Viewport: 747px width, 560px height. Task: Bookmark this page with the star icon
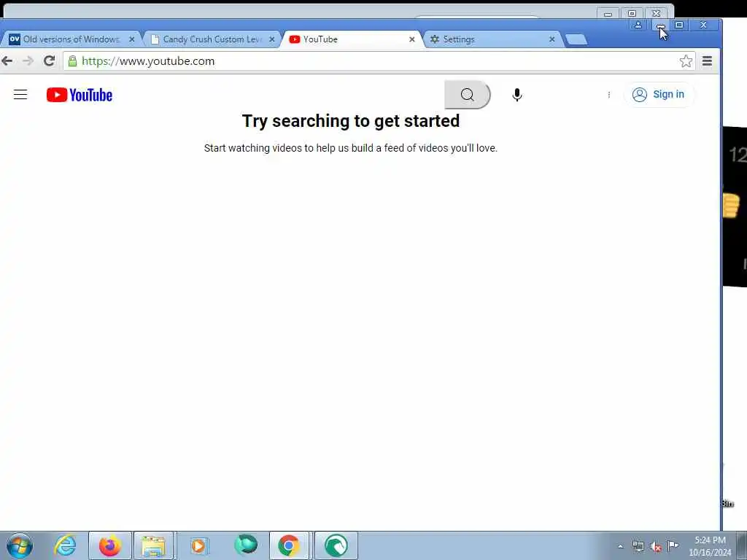686,61
